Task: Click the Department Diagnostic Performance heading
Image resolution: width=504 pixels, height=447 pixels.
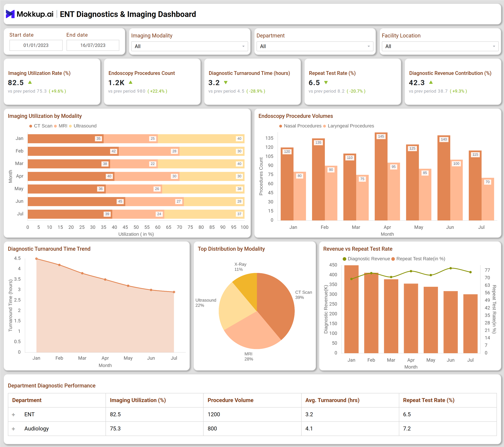Action: 52,386
